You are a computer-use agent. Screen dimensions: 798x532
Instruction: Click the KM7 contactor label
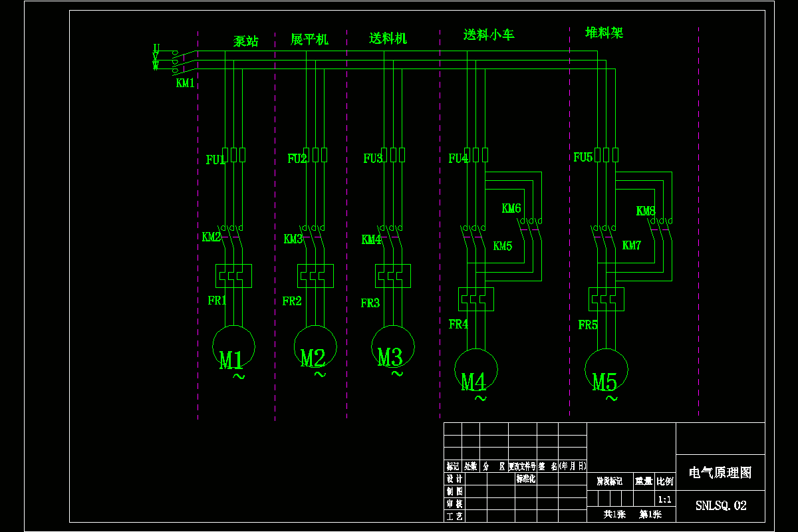click(x=632, y=245)
